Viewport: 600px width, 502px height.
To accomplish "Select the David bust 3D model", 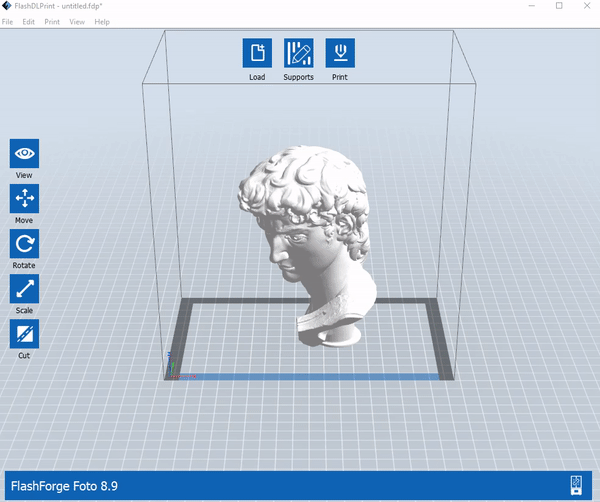I will click(306, 245).
